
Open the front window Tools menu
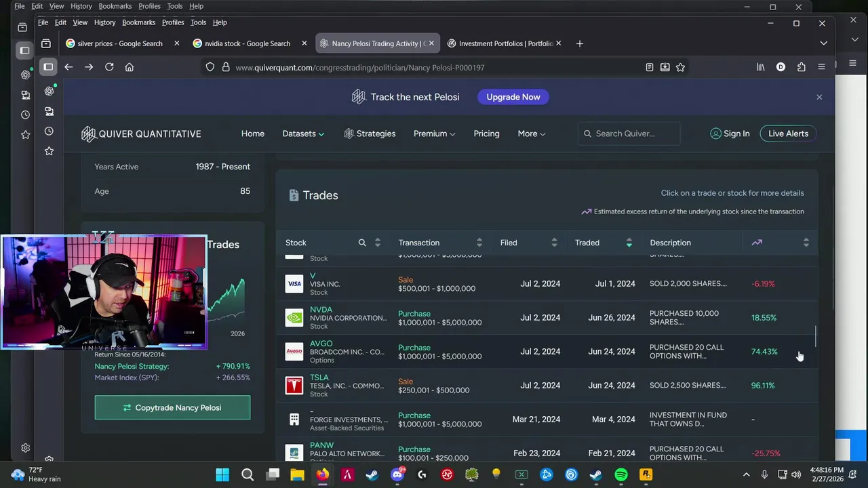tap(198, 22)
